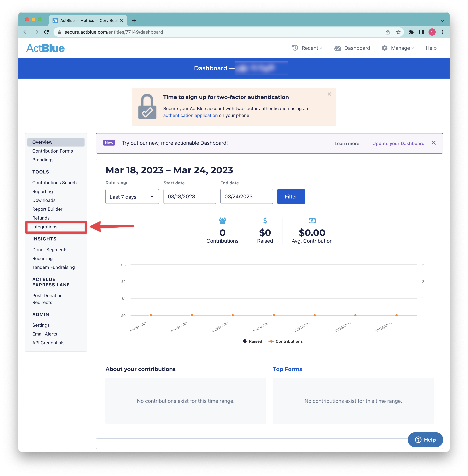Image resolution: width=468 pixels, height=476 pixels.
Task: Expand the Recent dropdown menu
Action: [x=307, y=48]
